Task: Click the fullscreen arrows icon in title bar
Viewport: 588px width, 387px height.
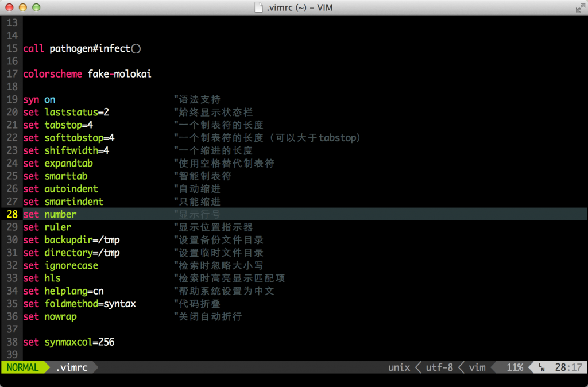Action: click(579, 7)
